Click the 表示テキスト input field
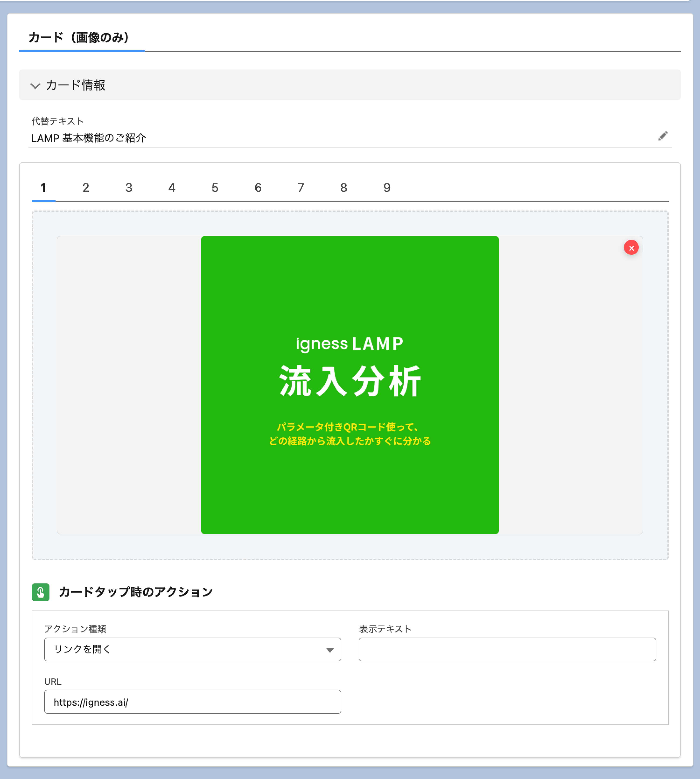Image resolution: width=700 pixels, height=779 pixels. click(x=507, y=649)
